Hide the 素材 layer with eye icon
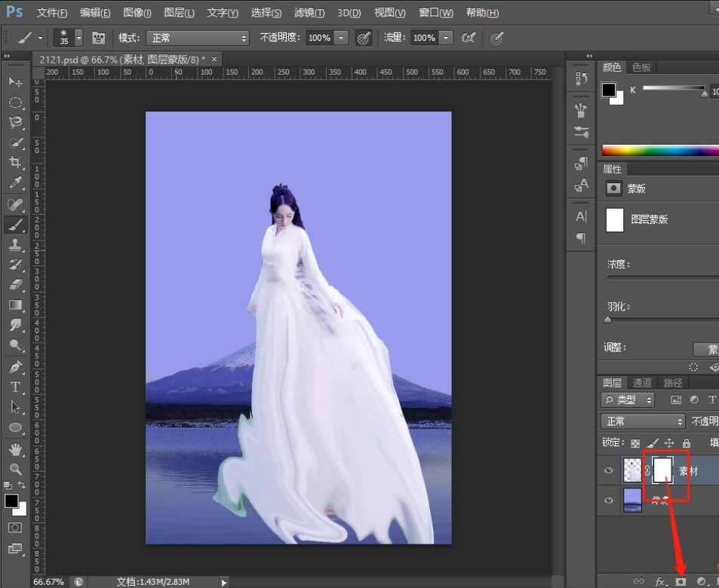 tap(609, 471)
